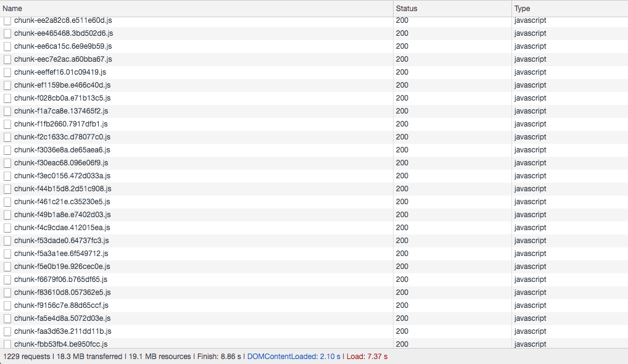628x364 pixels.
Task: Select request chunk-f53dade0.64737fc3.js
Action: pyautogui.click(x=314, y=241)
